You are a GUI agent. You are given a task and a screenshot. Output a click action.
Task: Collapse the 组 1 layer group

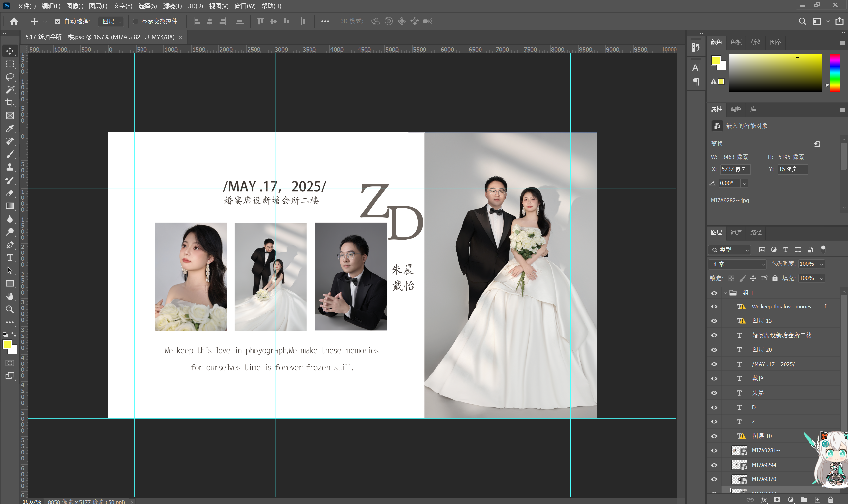(725, 293)
